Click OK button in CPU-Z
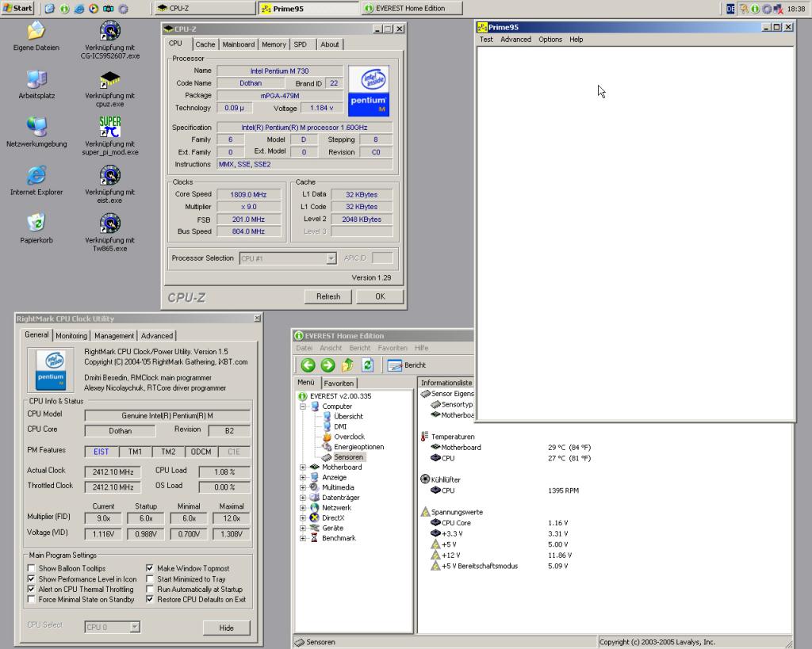Image resolution: width=812 pixels, height=649 pixels. tap(380, 296)
